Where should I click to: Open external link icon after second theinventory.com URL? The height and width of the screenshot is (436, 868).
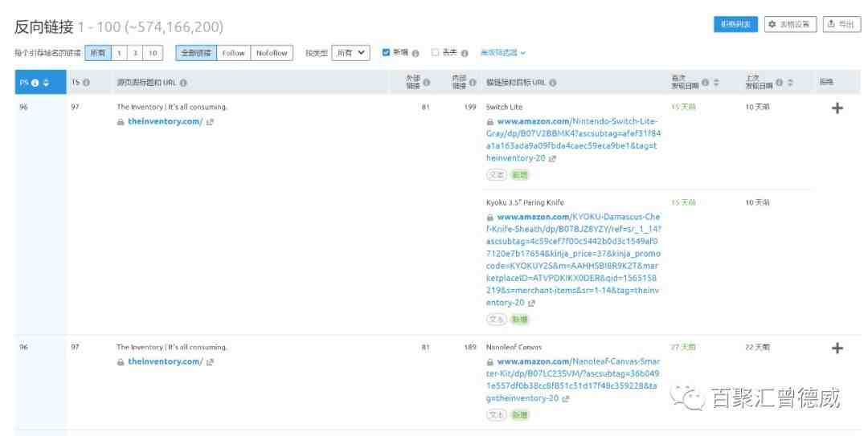pos(210,362)
